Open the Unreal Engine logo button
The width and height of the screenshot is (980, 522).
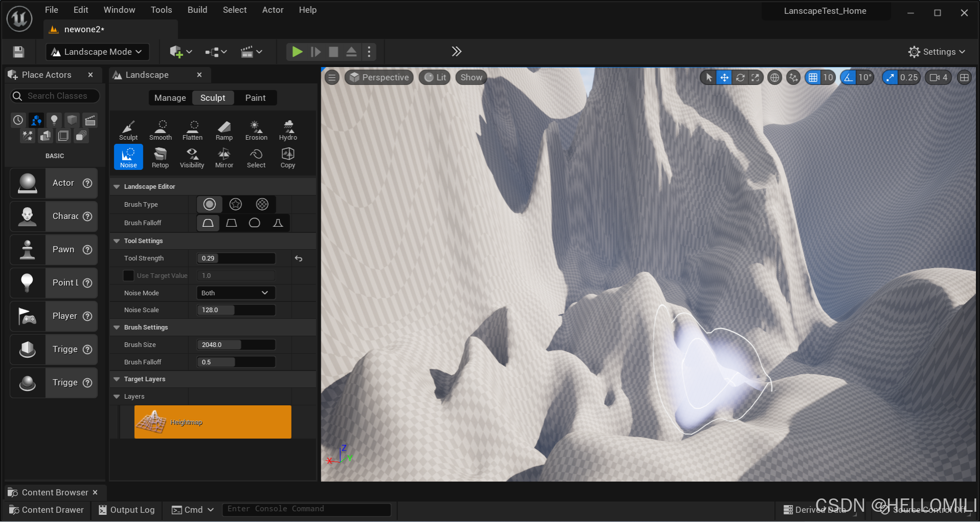pyautogui.click(x=19, y=18)
